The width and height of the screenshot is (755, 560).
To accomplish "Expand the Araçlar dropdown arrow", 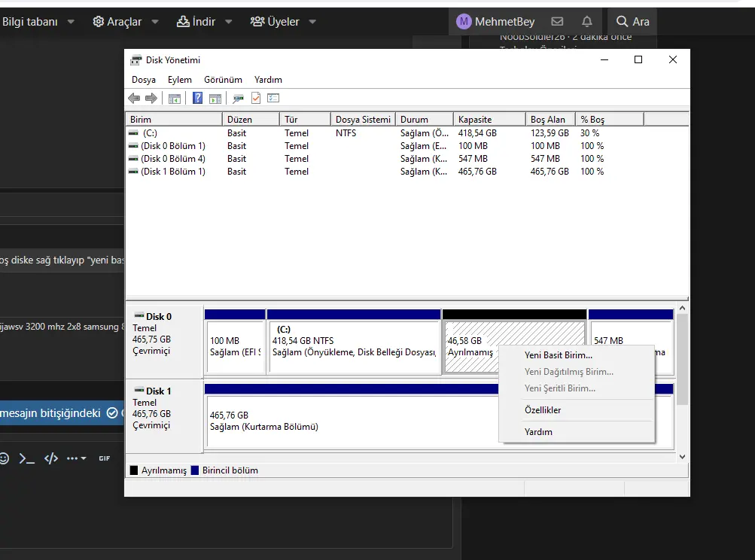I will tap(155, 22).
